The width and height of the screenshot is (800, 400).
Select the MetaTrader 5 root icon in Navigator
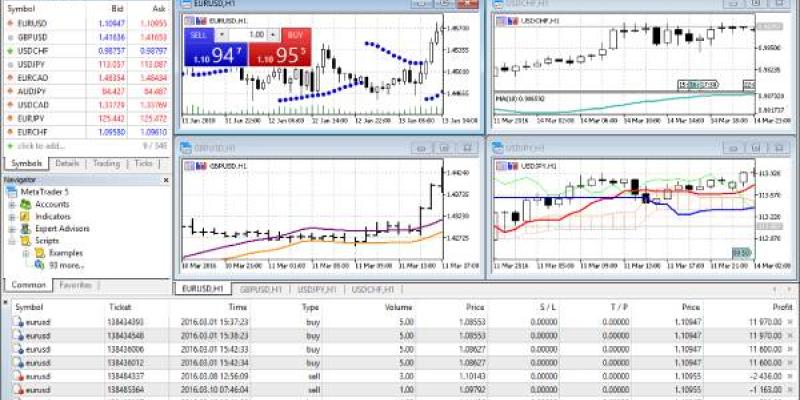(12, 192)
